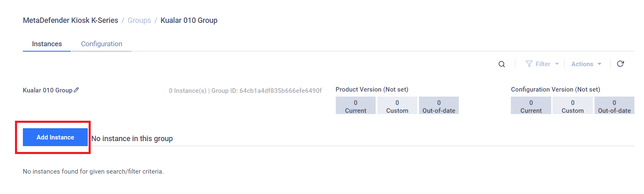Select the Product Version Current count box
This screenshot has height=194, width=644.
pos(356,105)
